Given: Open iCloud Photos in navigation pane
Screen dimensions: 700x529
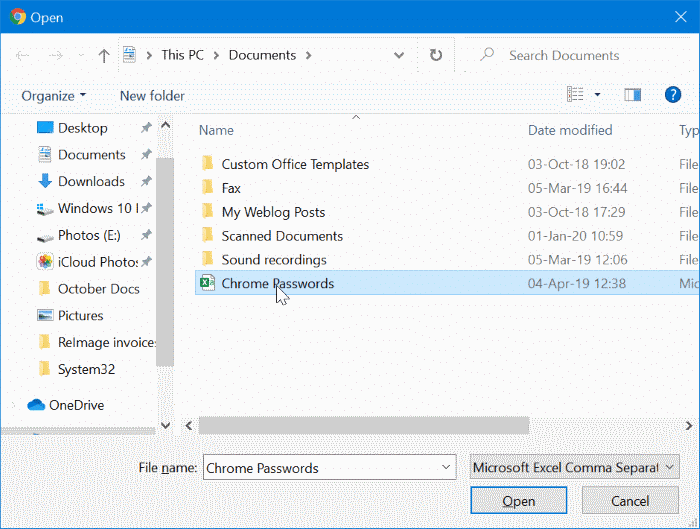Looking at the screenshot, I should click(97, 262).
